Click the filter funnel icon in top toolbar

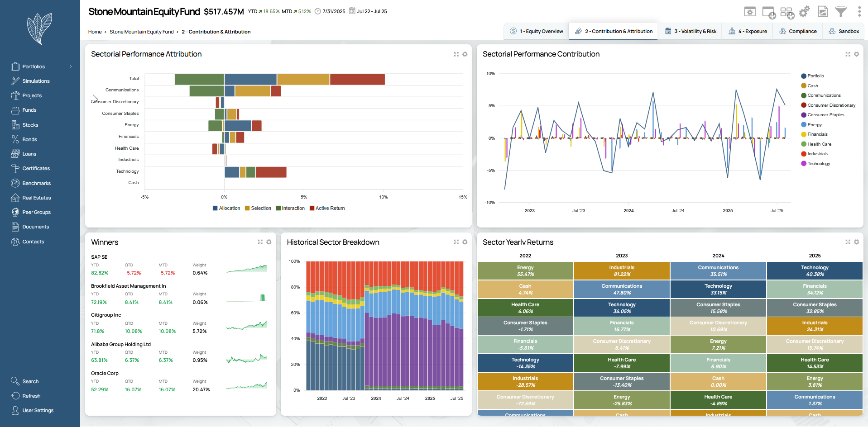[x=840, y=12]
